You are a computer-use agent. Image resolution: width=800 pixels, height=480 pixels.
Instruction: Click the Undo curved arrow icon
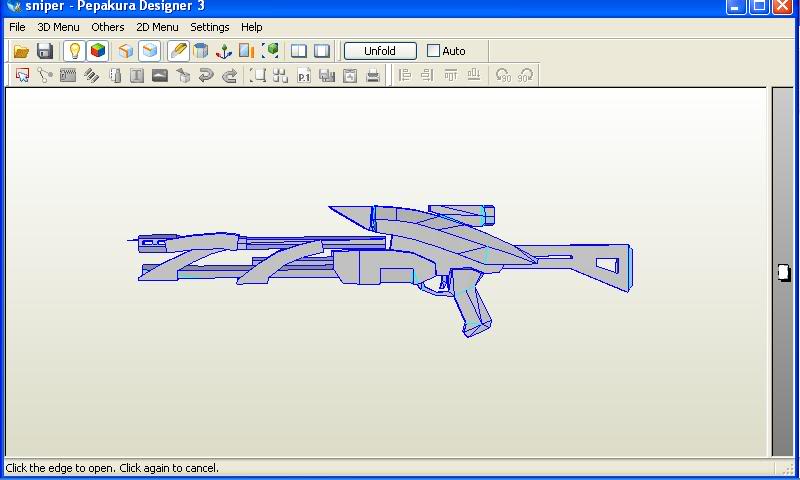pyautogui.click(x=206, y=75)
